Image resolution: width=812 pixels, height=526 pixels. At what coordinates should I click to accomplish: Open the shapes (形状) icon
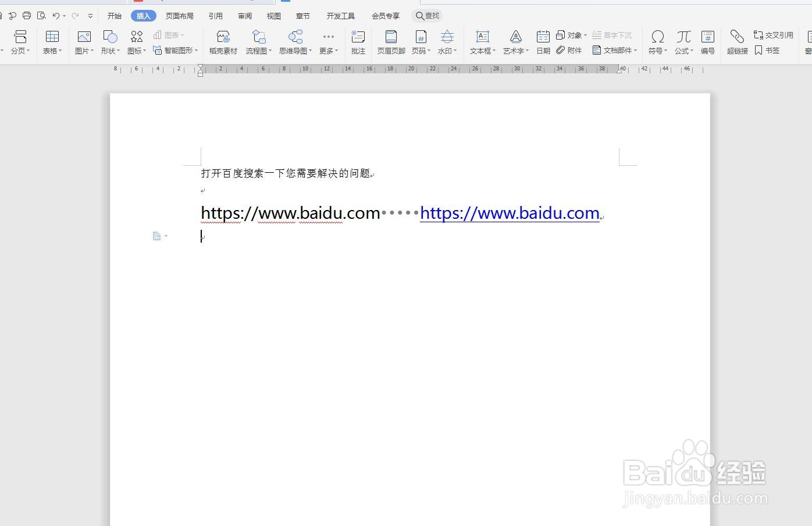pos(110,37)
